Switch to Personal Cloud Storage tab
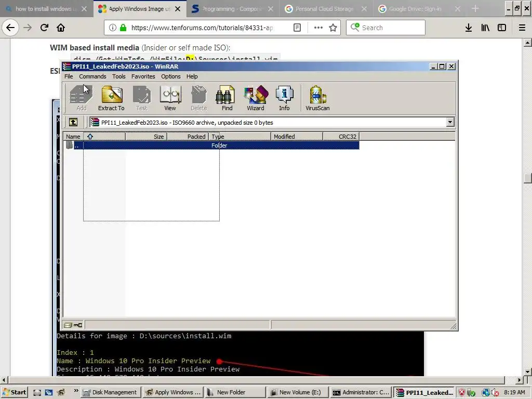 [x=324, y=9]
